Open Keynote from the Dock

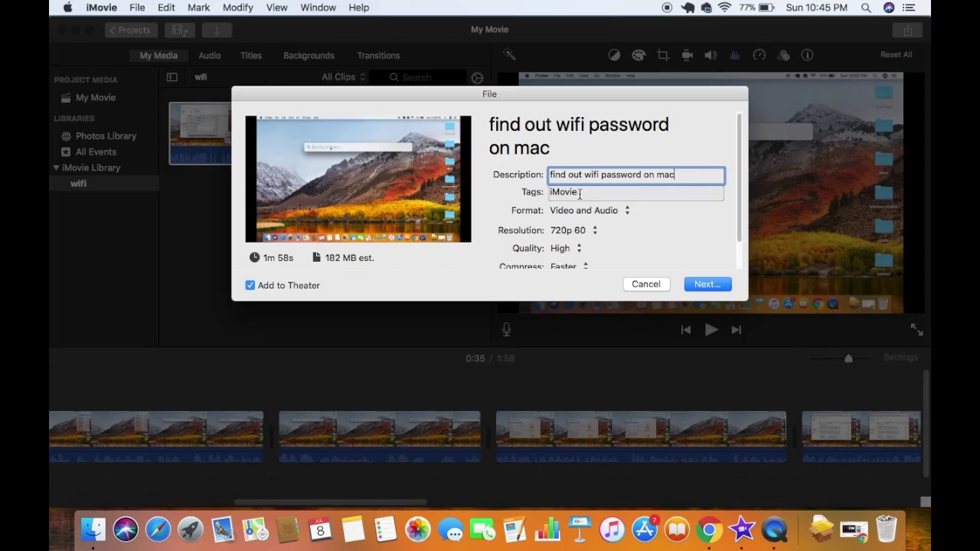[580, 530]
